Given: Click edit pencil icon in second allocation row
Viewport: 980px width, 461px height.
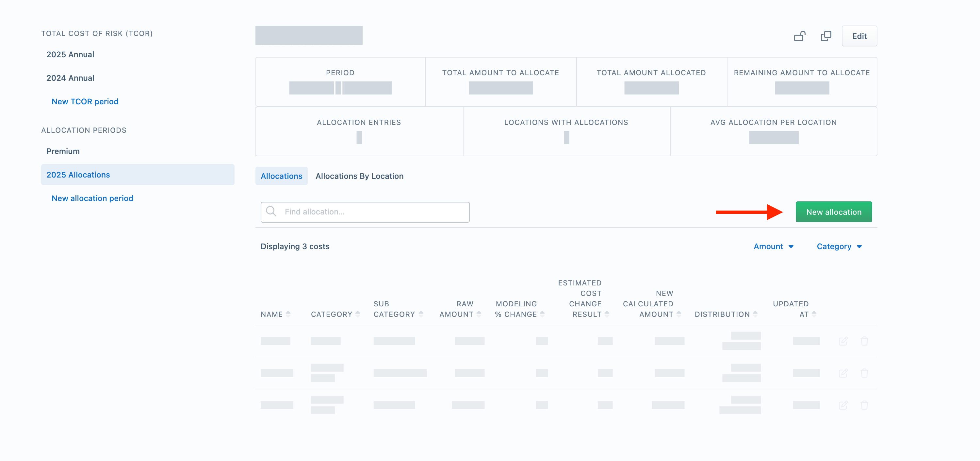Looking at the screenshot, I should tap(843, 373).
